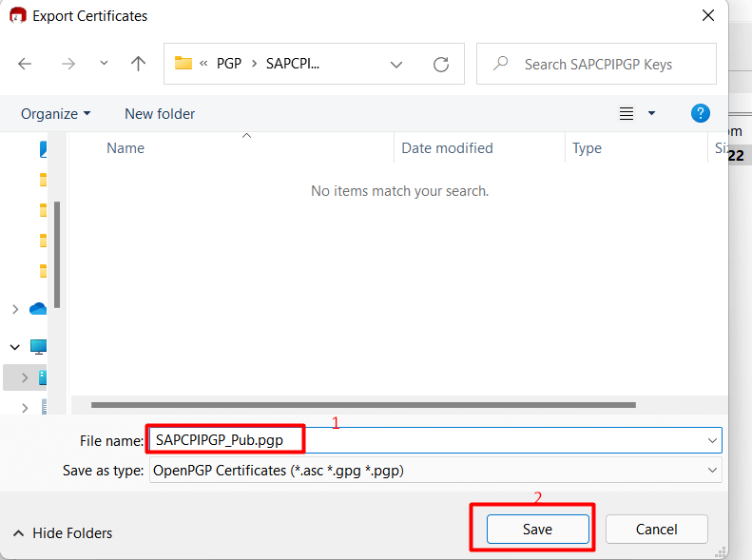Click the Search SAPCPIPGP Keys box

596,64
